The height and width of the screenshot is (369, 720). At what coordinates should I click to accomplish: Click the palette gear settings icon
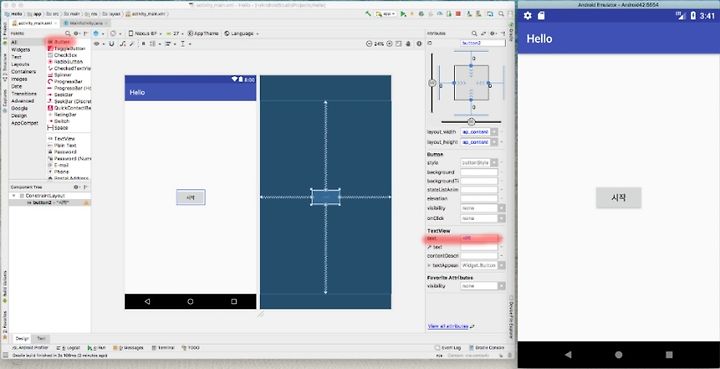[76, 33]
